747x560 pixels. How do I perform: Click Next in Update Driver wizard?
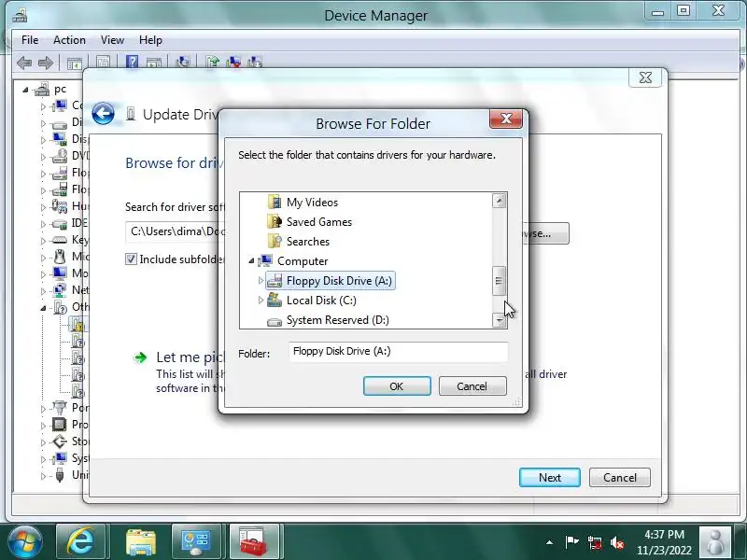pos(550,478)
